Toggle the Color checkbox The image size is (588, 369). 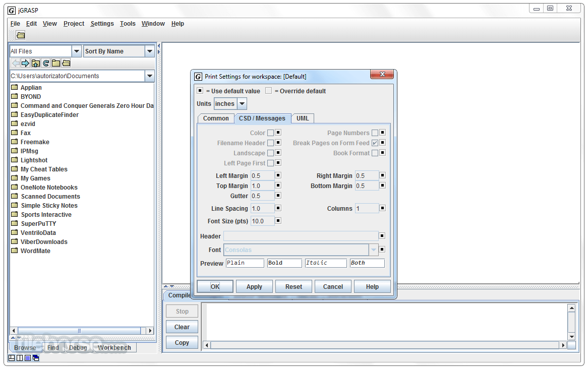click(270, 133)
